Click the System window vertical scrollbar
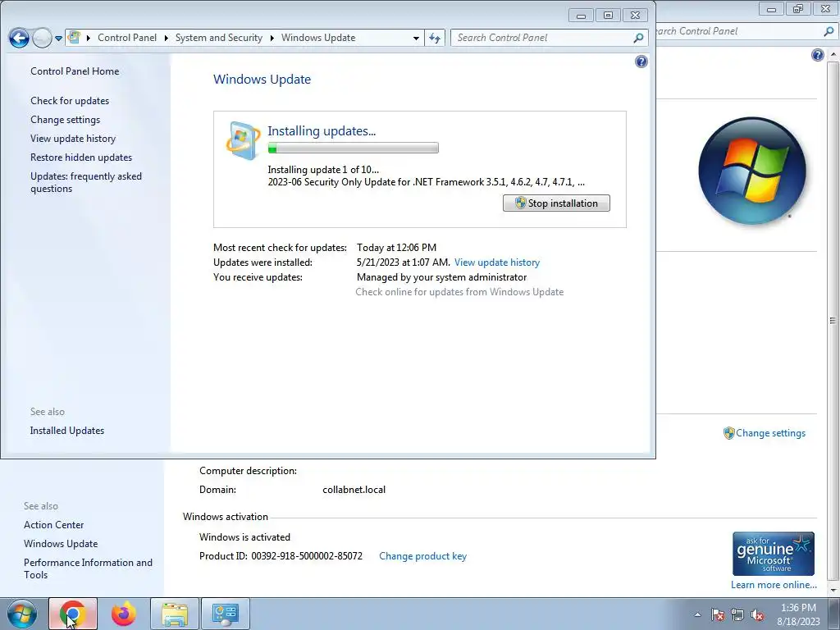 833,321
